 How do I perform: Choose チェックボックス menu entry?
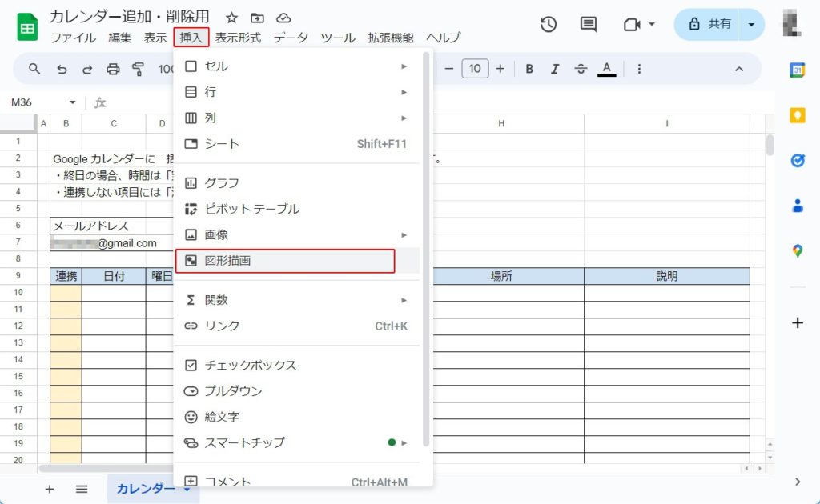[x=251, y=365]
